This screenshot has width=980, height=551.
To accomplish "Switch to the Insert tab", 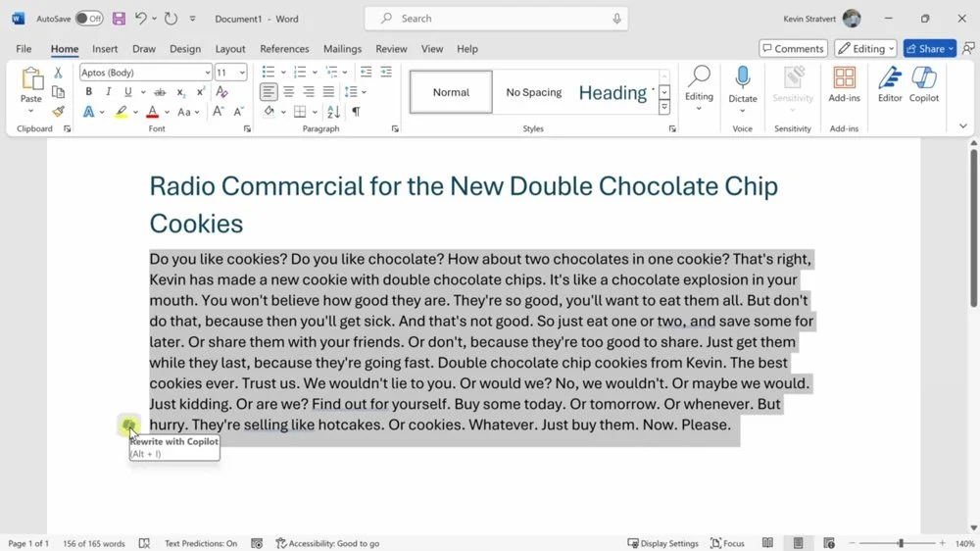I will point(105,48).
